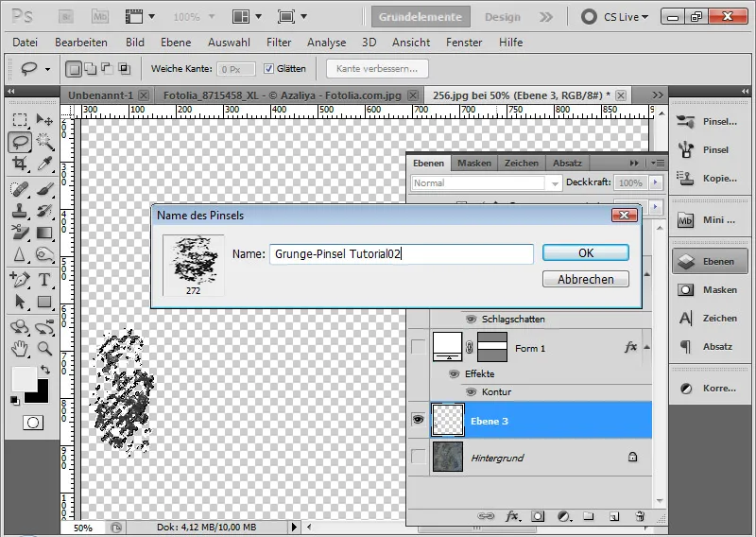
Task: Open the Filter menu
Action: tap(279, 43)
